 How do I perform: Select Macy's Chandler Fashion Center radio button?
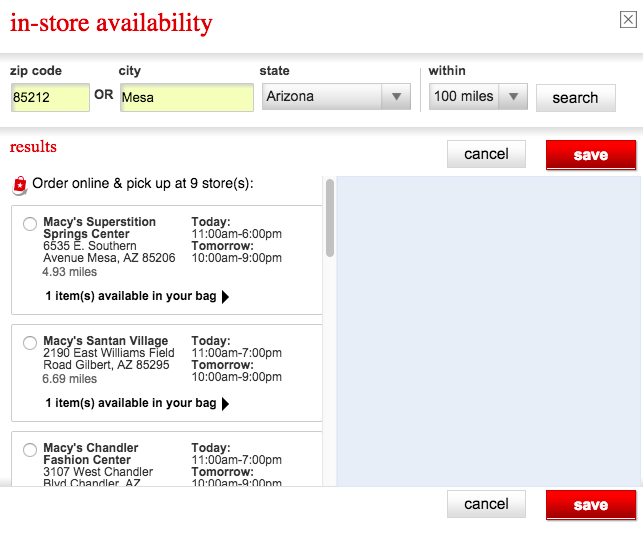click(x=30, y=450)
